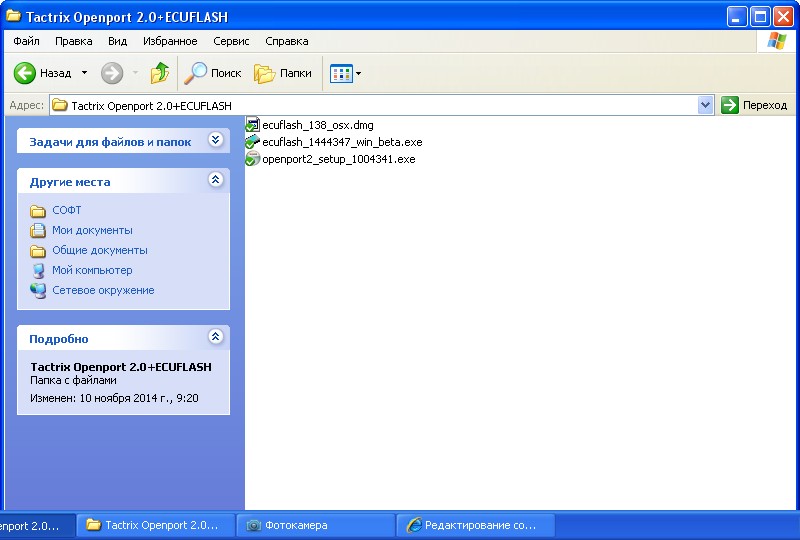This screenshot has width=800, height=540.
Task: Close the Tactrix Openport window
Action: point(783,17)
